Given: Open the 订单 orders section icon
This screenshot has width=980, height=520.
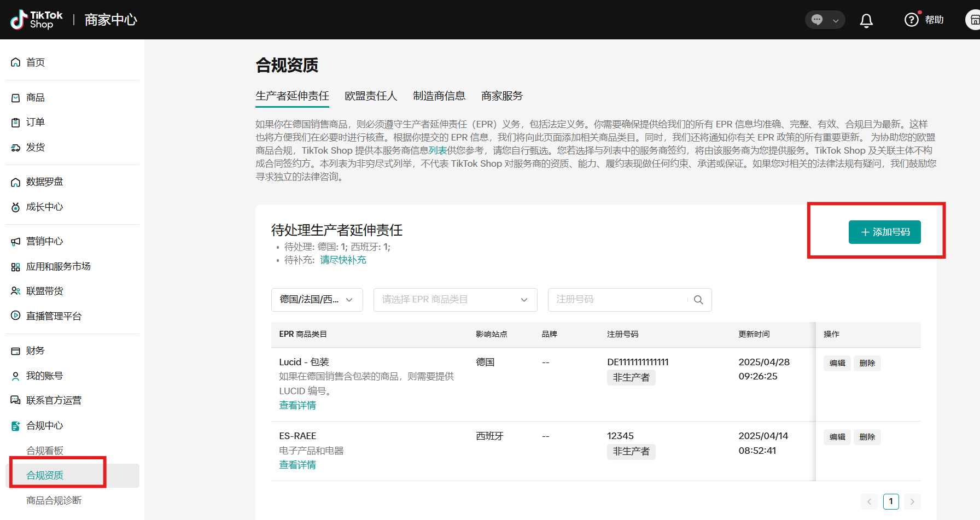Looking at the screenshot, I should [x=15, y=122].
